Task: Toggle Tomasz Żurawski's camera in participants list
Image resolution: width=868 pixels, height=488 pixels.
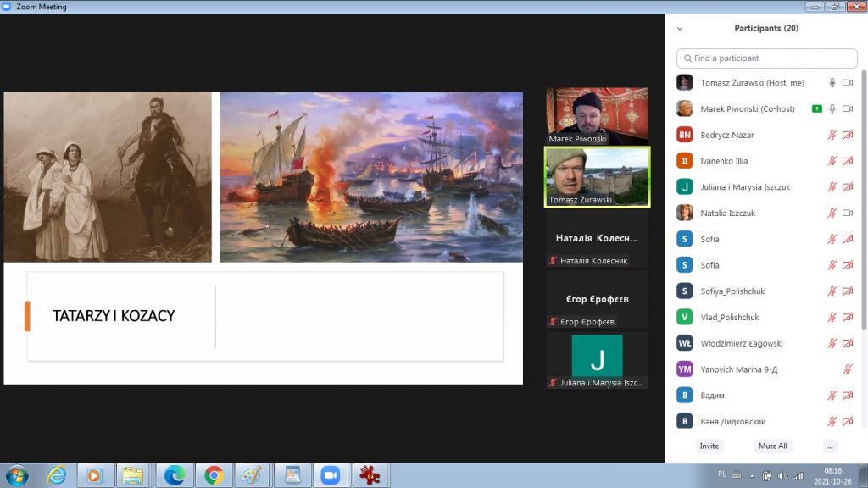Action: pyautogui.click(x=847, y=83)
